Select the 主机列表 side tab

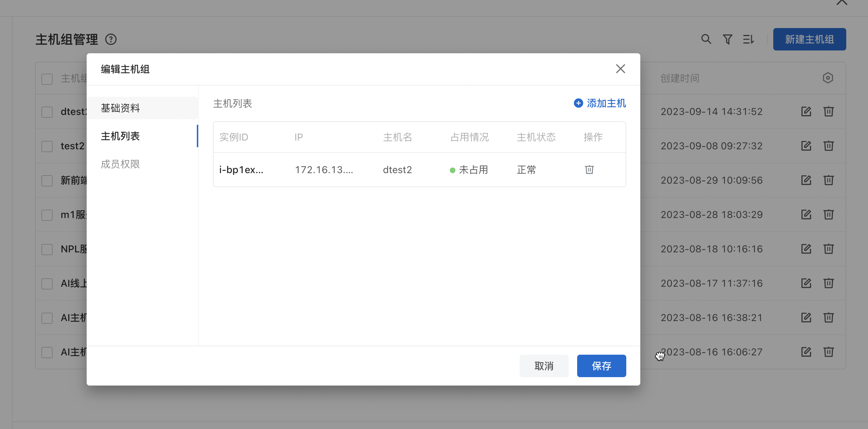120,136
